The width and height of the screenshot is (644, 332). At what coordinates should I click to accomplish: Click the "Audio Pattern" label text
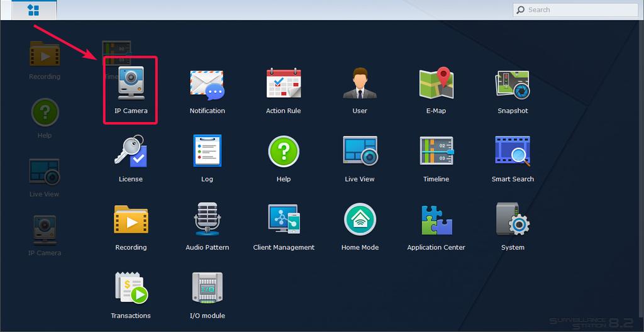(207, 247)
